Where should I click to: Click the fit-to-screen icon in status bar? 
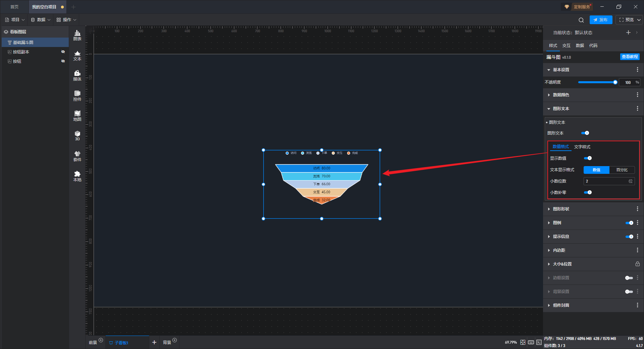(x=523, y=342)
